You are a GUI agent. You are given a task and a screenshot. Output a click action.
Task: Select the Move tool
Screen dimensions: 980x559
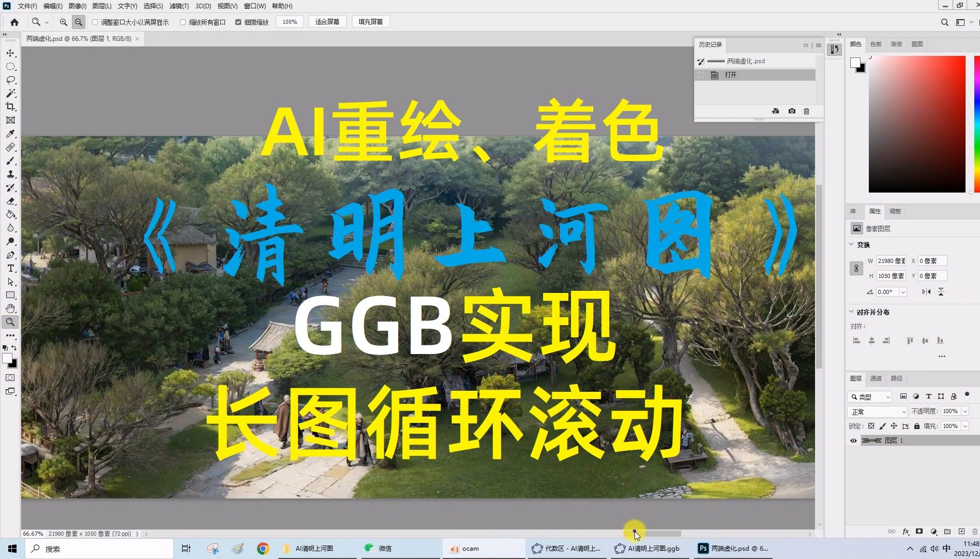10,53
